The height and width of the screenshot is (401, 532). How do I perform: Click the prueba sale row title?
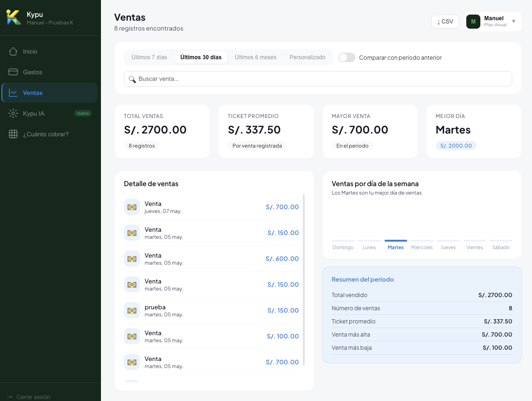[x=155, y=307]
